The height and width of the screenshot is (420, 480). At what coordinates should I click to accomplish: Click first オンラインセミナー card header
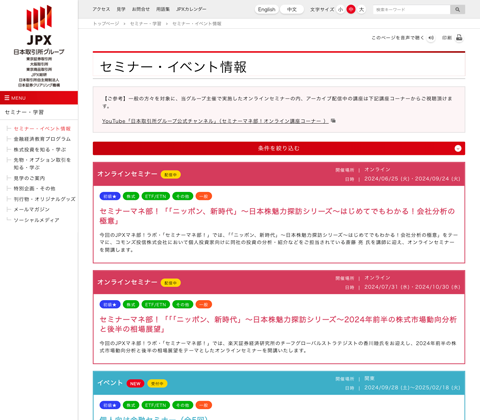(279, 174)
